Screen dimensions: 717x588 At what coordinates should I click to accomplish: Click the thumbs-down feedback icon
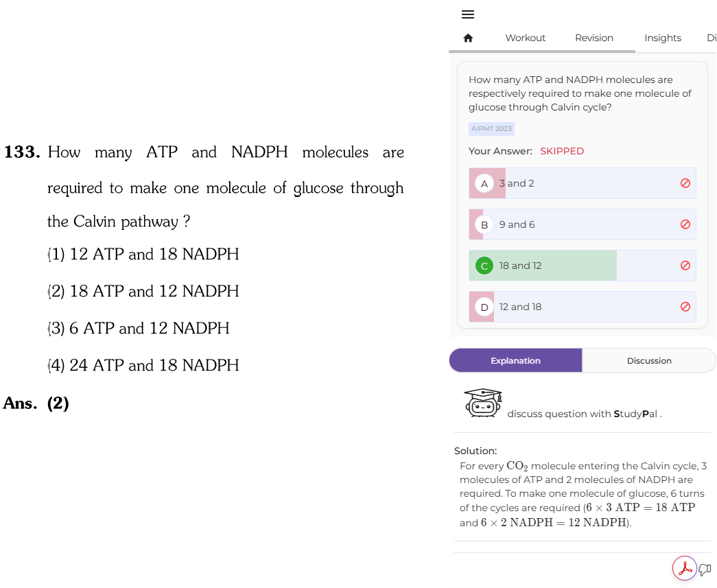point(705,569)
